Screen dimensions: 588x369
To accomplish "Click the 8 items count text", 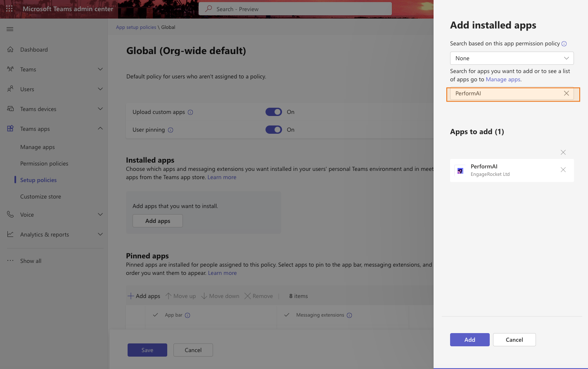I will [x=299, y=296].
